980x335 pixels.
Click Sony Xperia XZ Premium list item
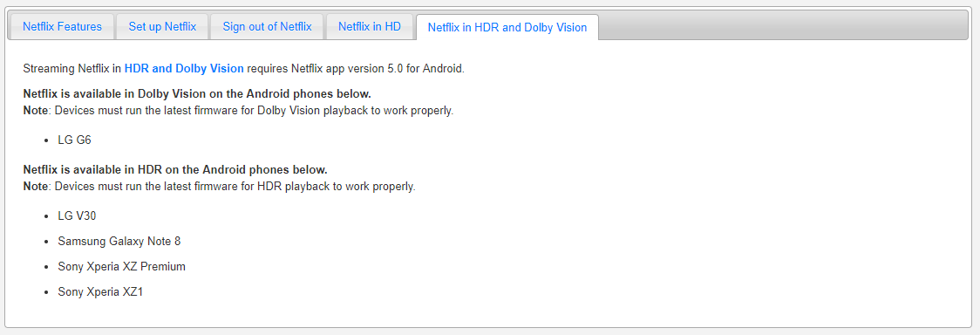point(122,266)
